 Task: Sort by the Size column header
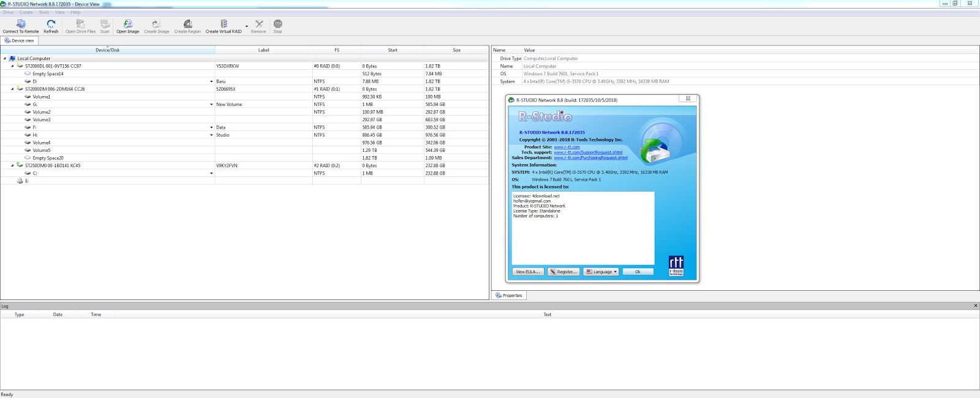click(x=456, y=50)
